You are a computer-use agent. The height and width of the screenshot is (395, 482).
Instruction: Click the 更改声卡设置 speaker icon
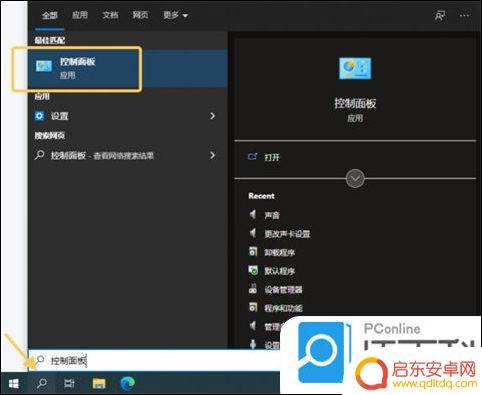coord(253,233)
